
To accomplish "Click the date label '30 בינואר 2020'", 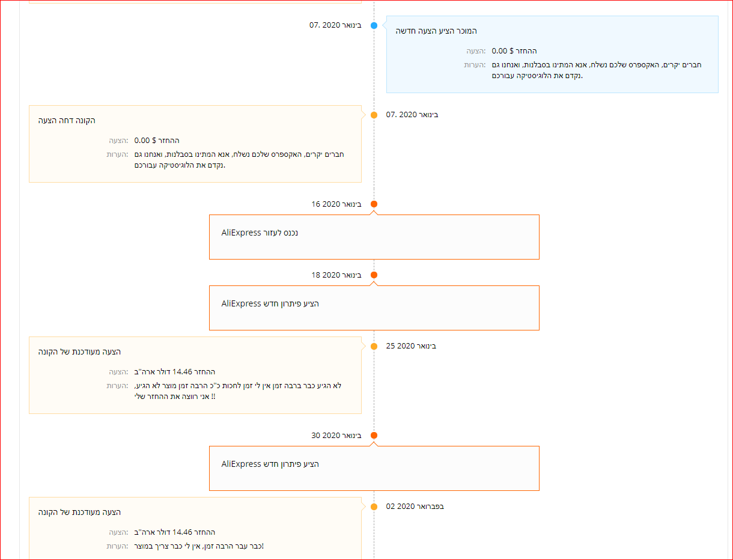I will click(x=336, y=435).
